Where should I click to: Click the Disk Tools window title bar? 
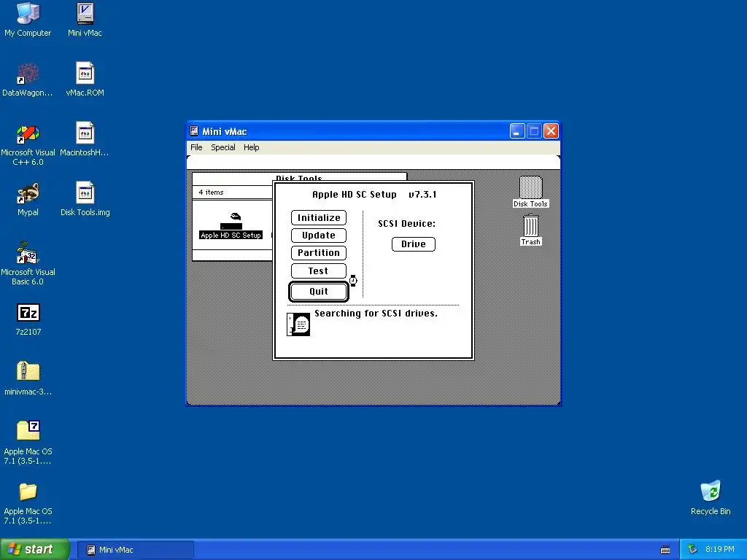point(299,177)
